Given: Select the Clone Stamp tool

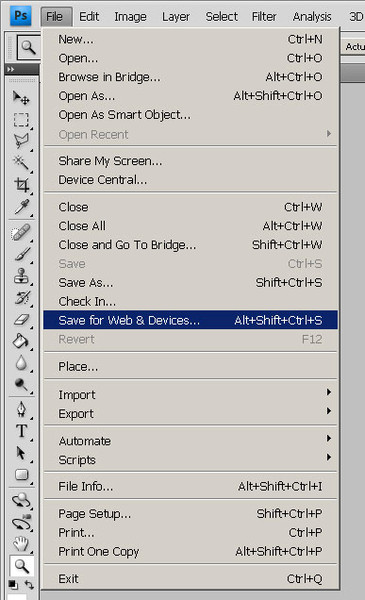Looking at the screenshot, I should click(x=21, y=276).
